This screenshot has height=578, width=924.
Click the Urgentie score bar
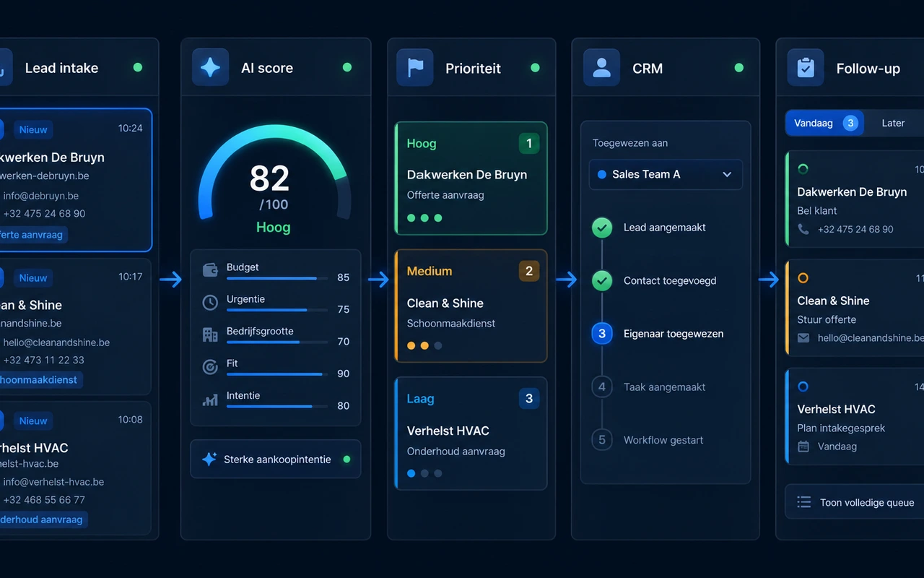277,310
